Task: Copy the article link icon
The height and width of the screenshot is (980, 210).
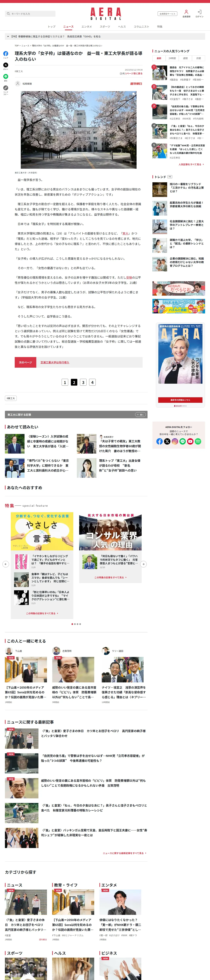Action: [6, 88]
